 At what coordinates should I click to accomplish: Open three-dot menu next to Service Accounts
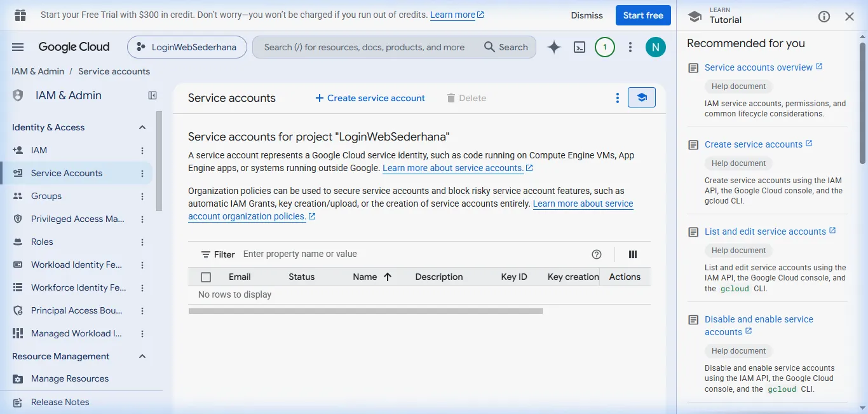(x=142, y=174)
